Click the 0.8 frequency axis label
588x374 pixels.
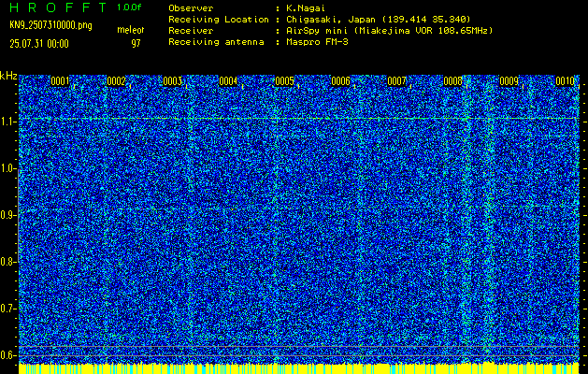(x=7, y=262)
